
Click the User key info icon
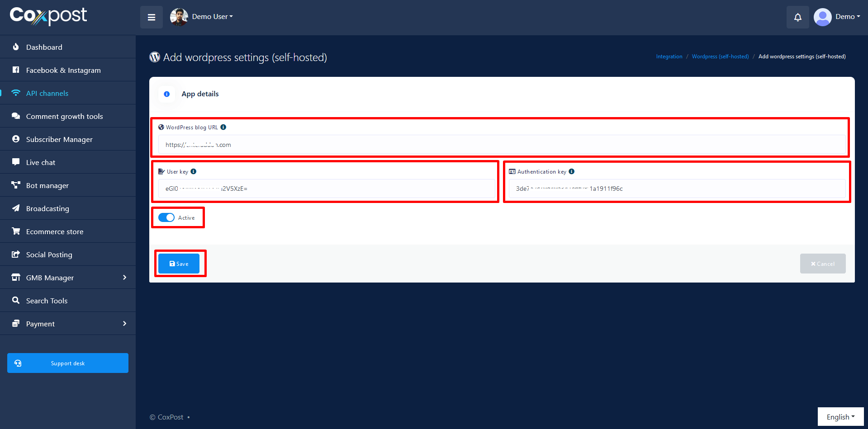194,172
